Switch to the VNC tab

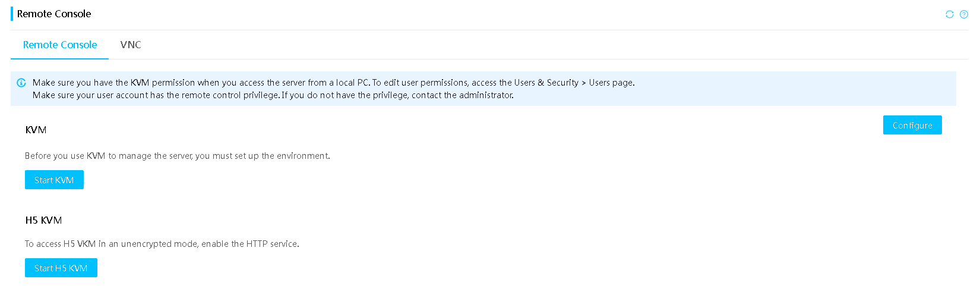coord(131,45)
